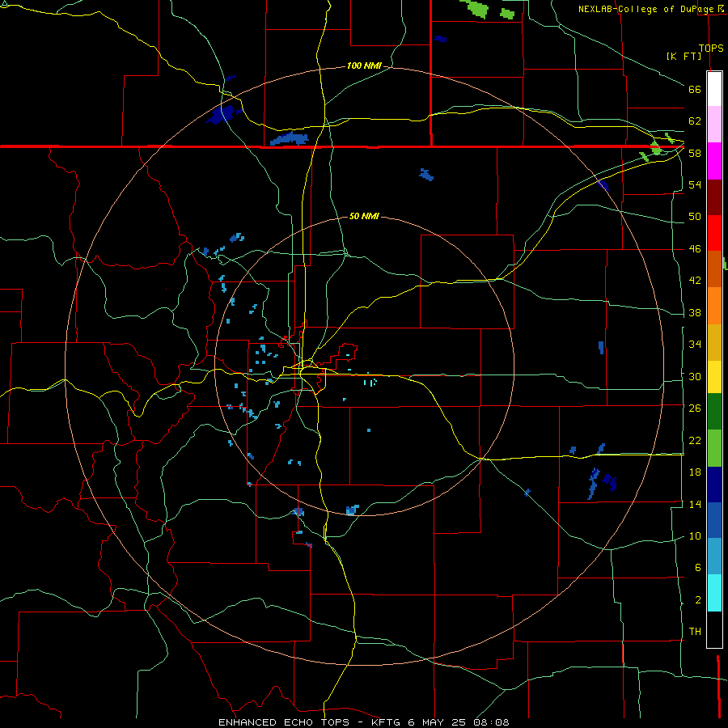Click the "08:08" timestamp in the caption
Screen dimensions: 728x728
(491, 722)
